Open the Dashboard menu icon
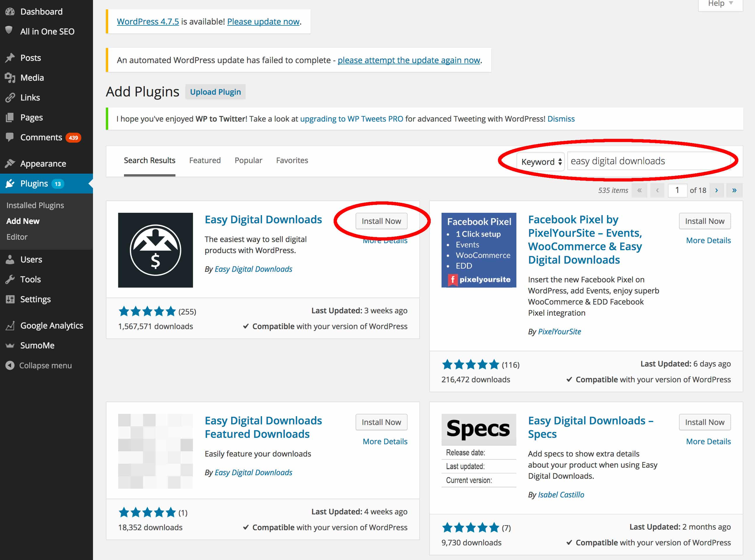Viewport: 755px width, 560px height. tap(10, 11)
